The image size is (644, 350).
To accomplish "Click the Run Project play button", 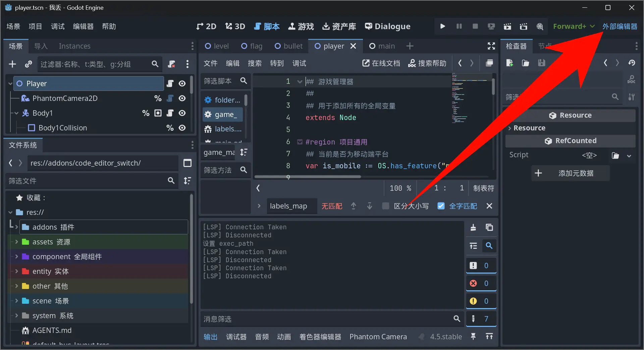I will tap(442, 26).
